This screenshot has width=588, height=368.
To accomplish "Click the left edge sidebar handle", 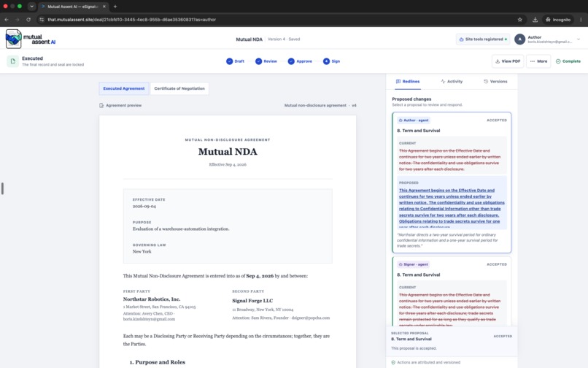I will click(3, 188).
